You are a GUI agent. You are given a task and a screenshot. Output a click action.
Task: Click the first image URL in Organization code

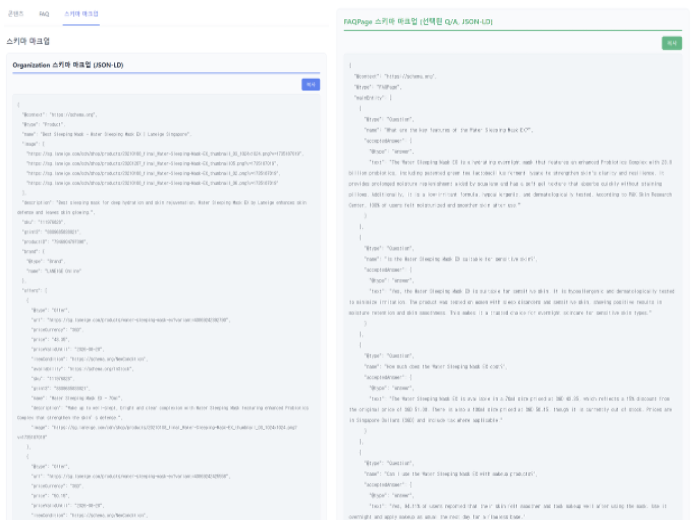click(150, 154)
